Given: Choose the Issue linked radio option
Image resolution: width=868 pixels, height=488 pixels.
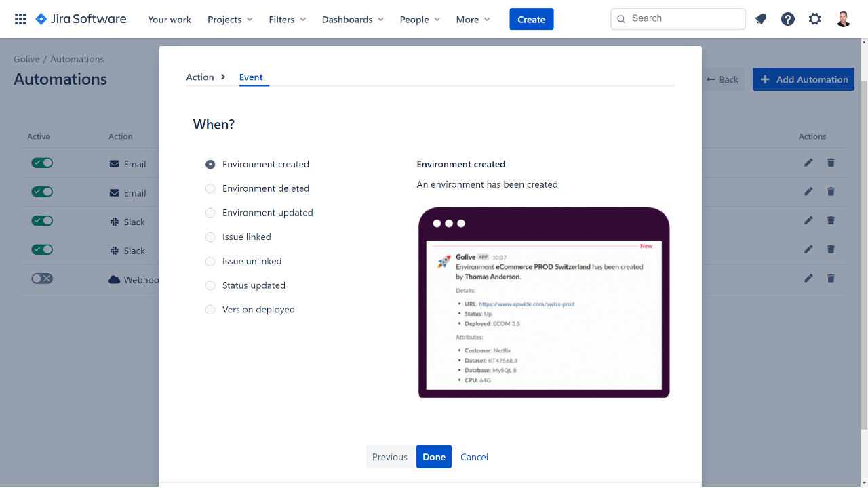Looking at the screenshot, I should 210,237.
